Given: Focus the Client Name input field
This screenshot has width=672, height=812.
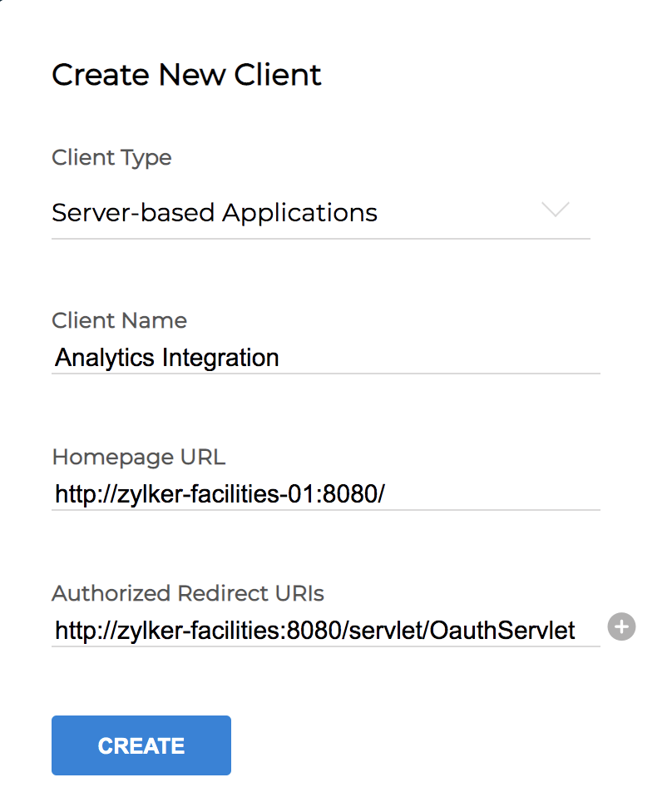Looking at the screenshot, I should click(x=324, y=359).
